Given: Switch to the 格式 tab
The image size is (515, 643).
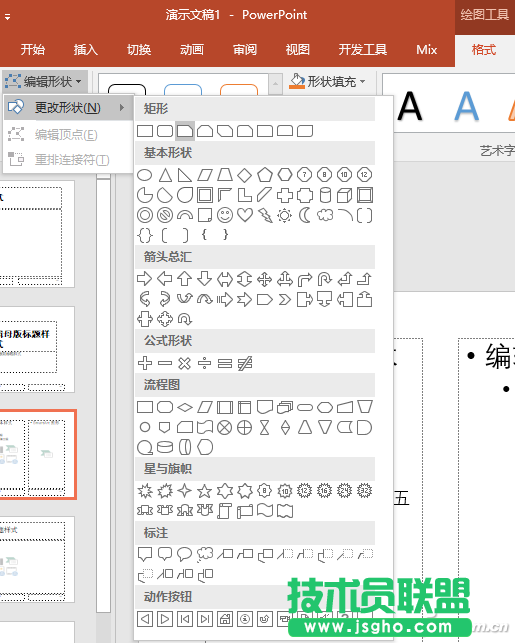Looking at the screenshot, I should coord(484,50).
